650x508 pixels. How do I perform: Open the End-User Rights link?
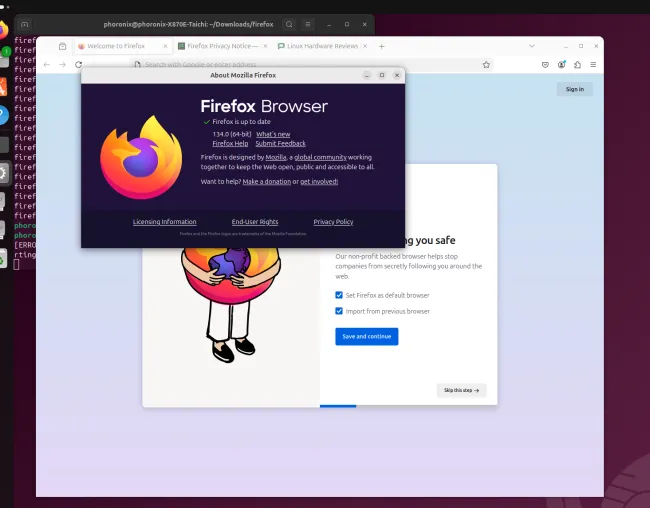[x=255, y=222]
